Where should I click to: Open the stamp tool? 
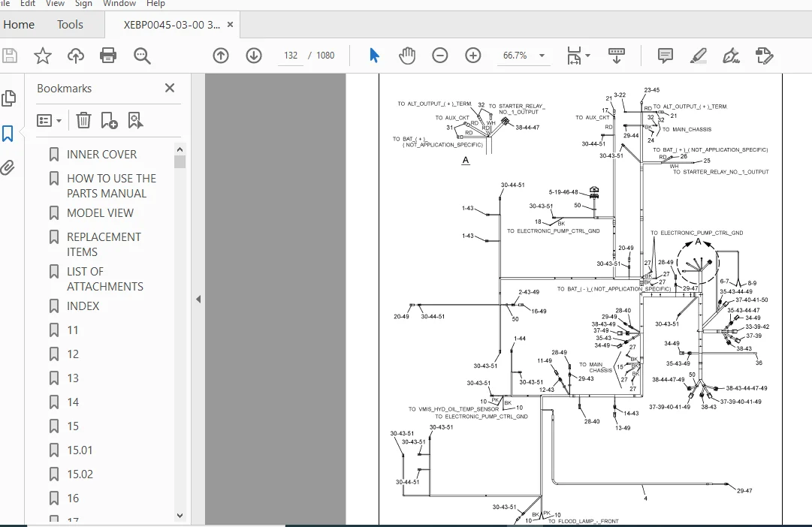point(764,56)
